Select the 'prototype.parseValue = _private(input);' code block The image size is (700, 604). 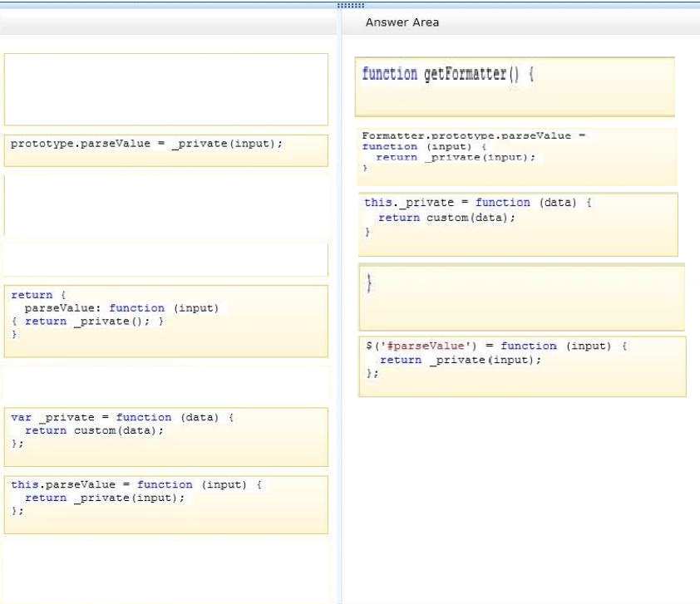click(166, 150)
